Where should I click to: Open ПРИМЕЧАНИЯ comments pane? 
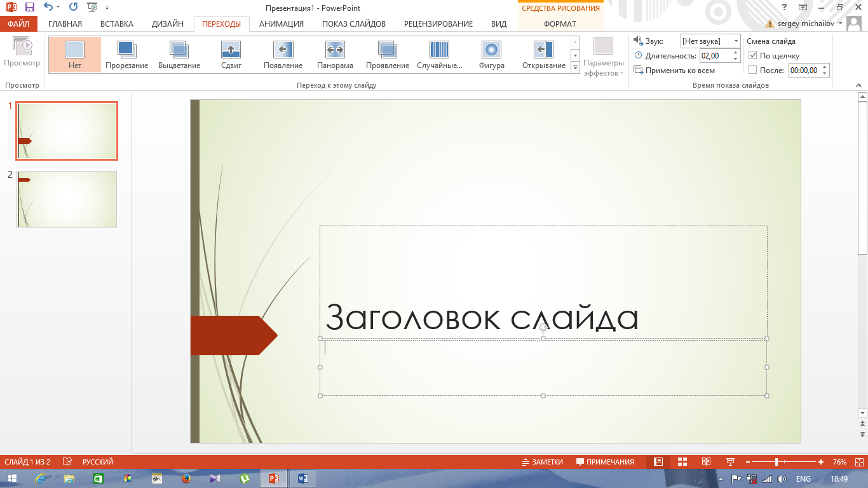605,462
